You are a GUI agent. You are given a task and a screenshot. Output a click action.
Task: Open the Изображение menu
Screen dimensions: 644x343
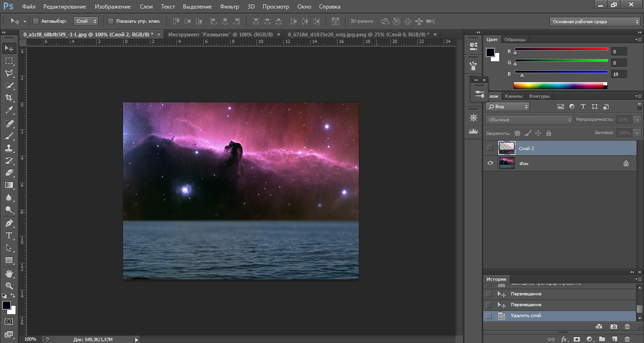click(x=113, y=7)
